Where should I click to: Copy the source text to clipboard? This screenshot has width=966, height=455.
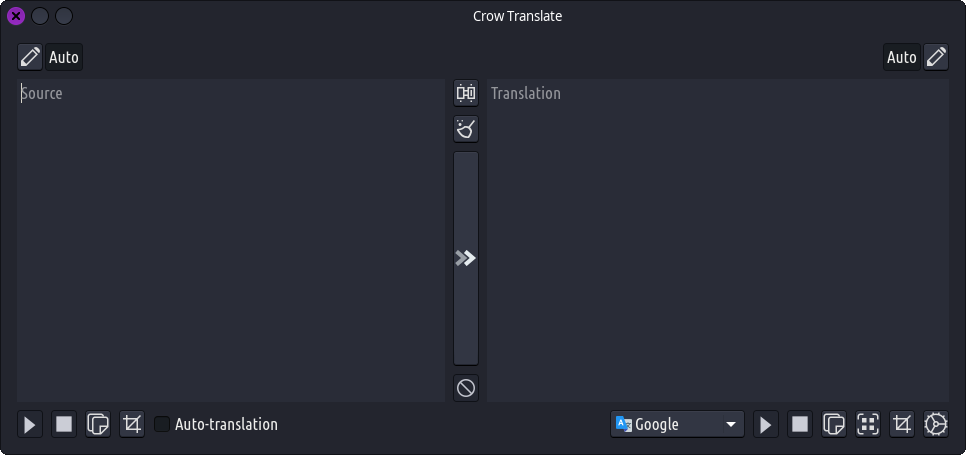click(98, 424)
